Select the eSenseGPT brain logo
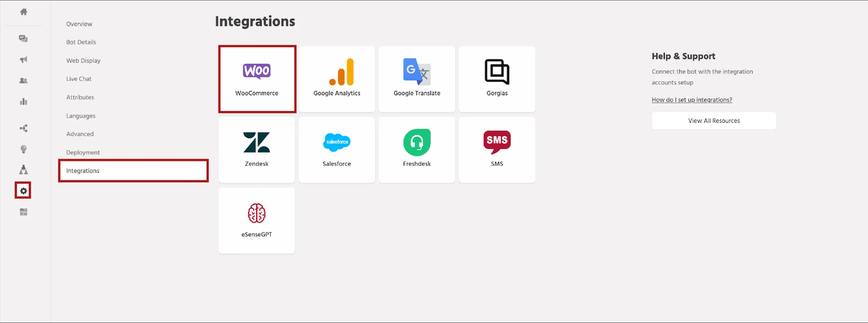Viewport: 868px width, 323px height. (x=256, y=213)
